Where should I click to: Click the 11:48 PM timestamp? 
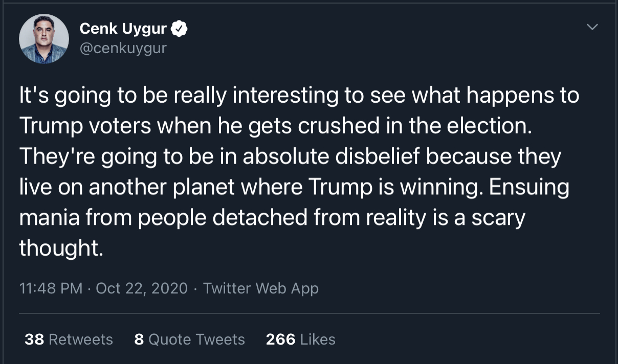coord(51,288)
